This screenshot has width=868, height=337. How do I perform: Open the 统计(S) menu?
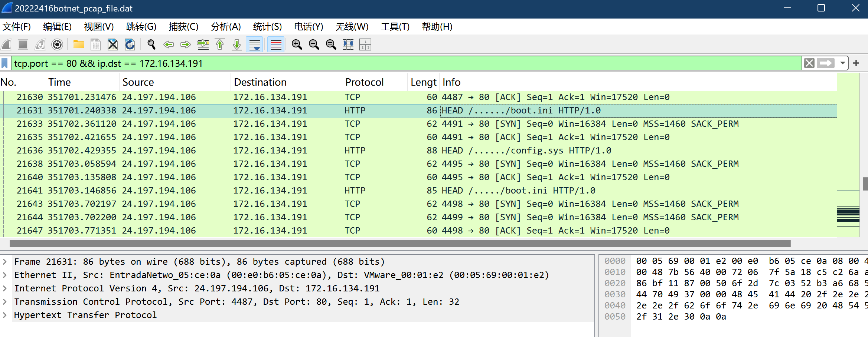click(x=267, y=27)
